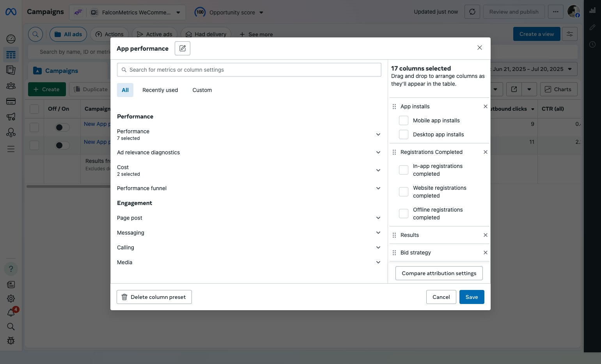
Task: Switch to the Custom tab
Action: click(x=202, y=90)
